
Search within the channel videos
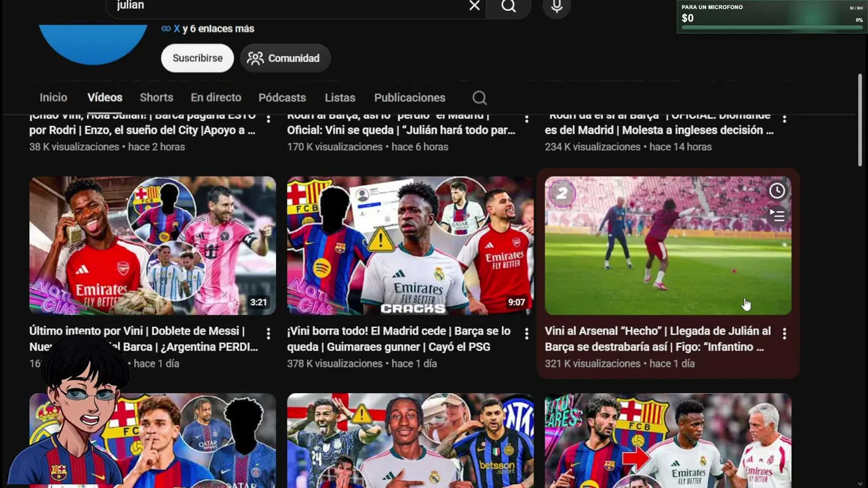click(x=479, y=98)
